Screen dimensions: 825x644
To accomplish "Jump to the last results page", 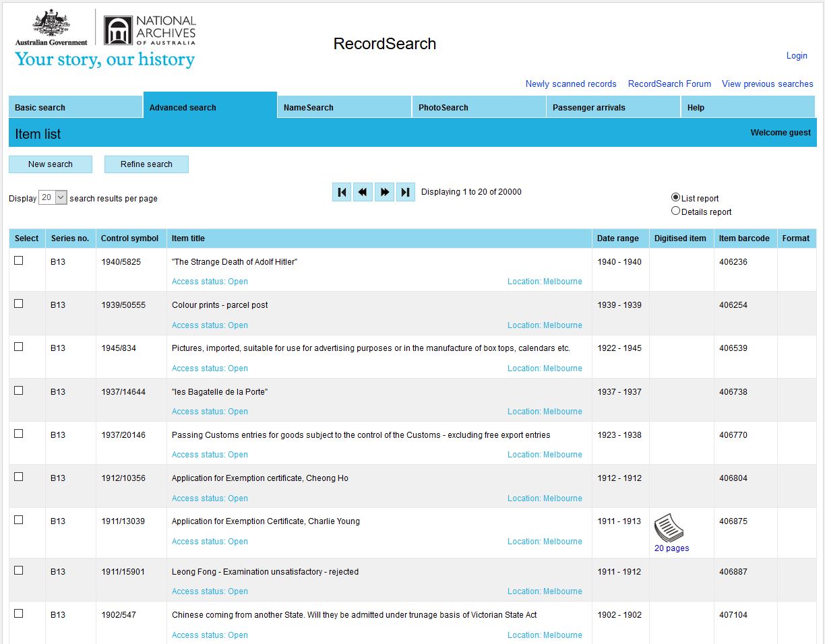I will tap(405, 193).
